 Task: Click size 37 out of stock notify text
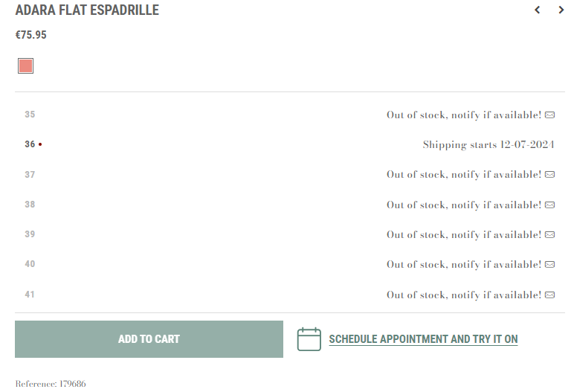[x=464, y=175]
